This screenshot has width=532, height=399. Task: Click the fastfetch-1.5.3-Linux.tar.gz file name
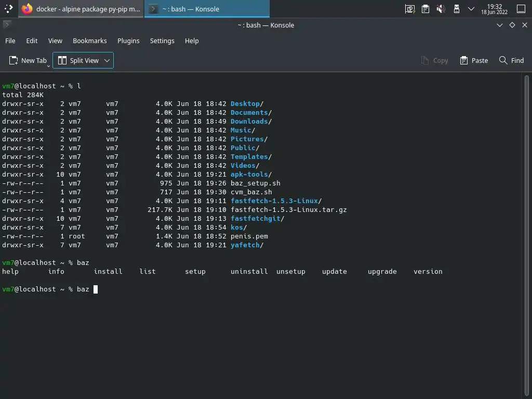(289, 210)
